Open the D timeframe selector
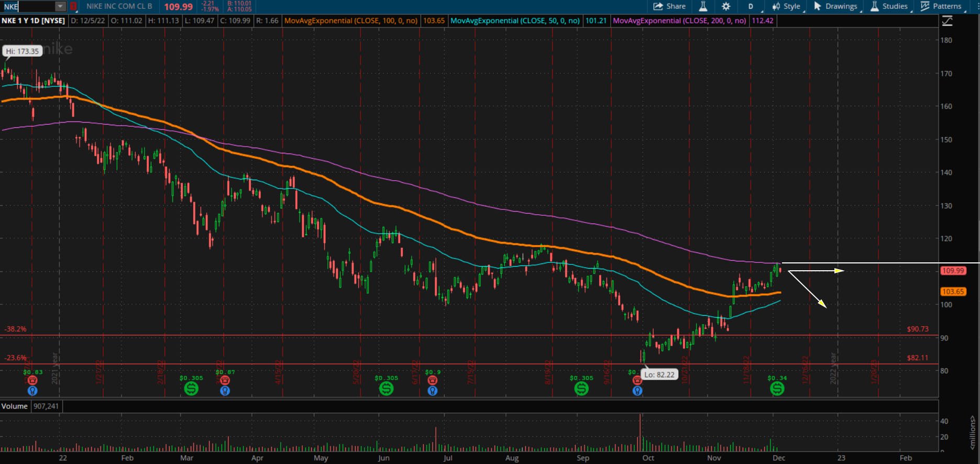This screenshot has height=464, width=980. [751, 6]
